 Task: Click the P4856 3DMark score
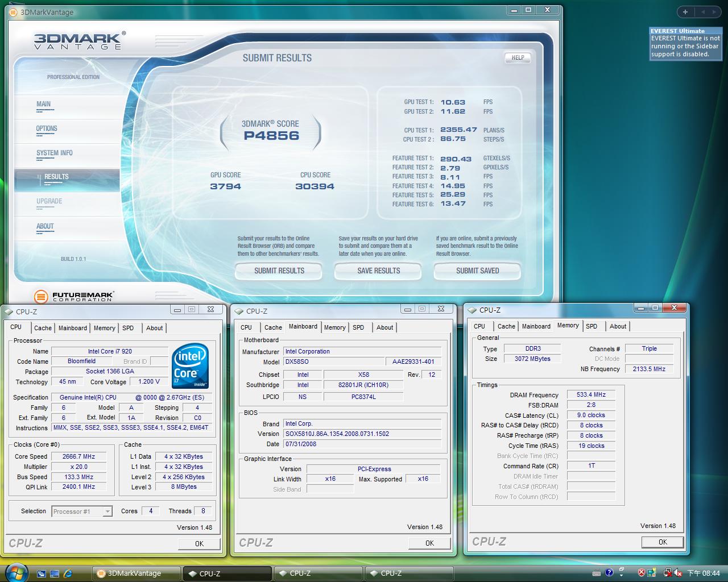coord(271,135)
